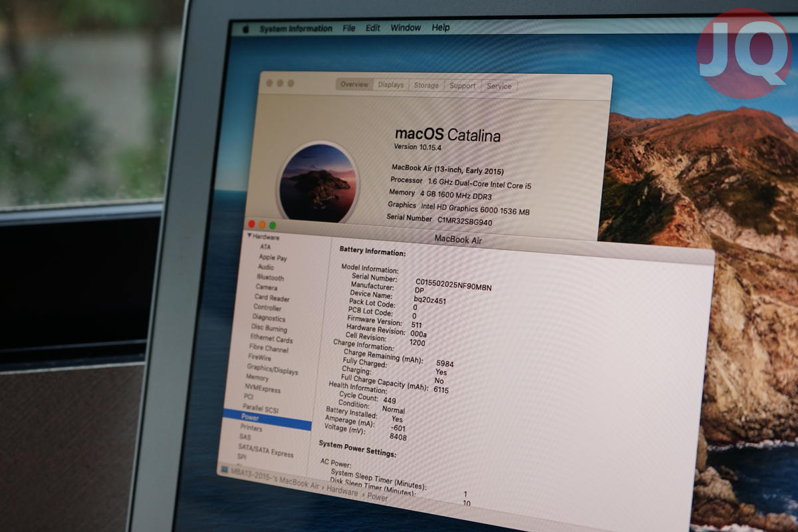The height and width of the screenshot is (532, 798).
Task: Select Fibre Channel in the sidebar
Action: [269, 348]
